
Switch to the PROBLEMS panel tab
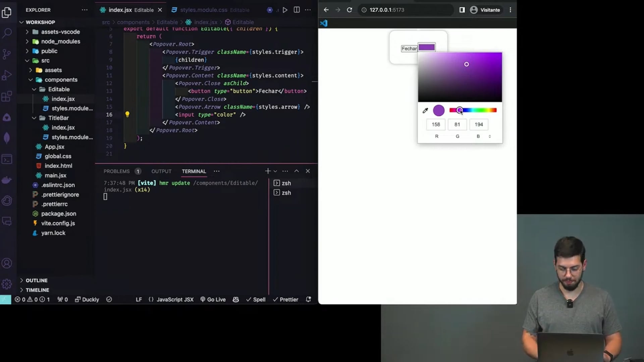[x=116, y=171]
